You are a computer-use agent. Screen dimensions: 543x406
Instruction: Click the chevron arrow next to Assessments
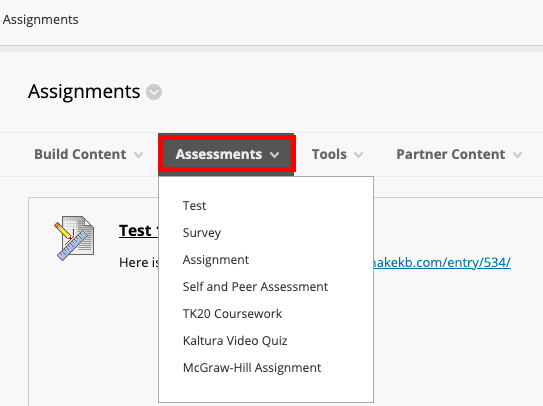[x=275, y=155]
